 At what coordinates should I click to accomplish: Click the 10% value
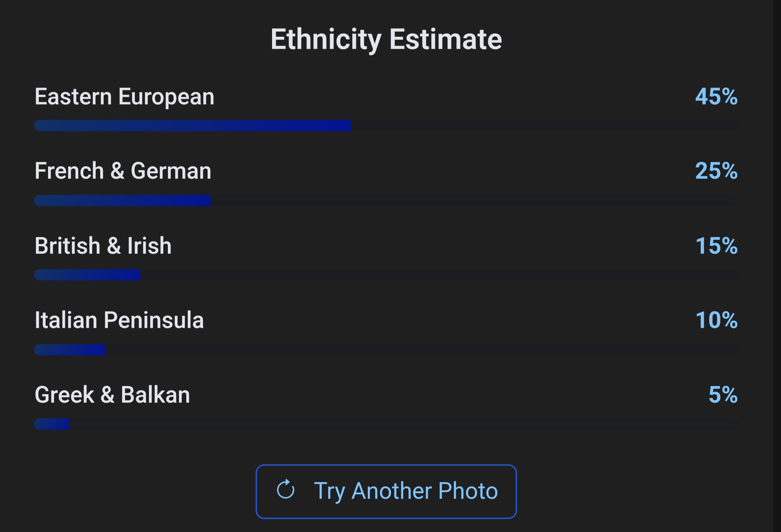pos(717,320)
